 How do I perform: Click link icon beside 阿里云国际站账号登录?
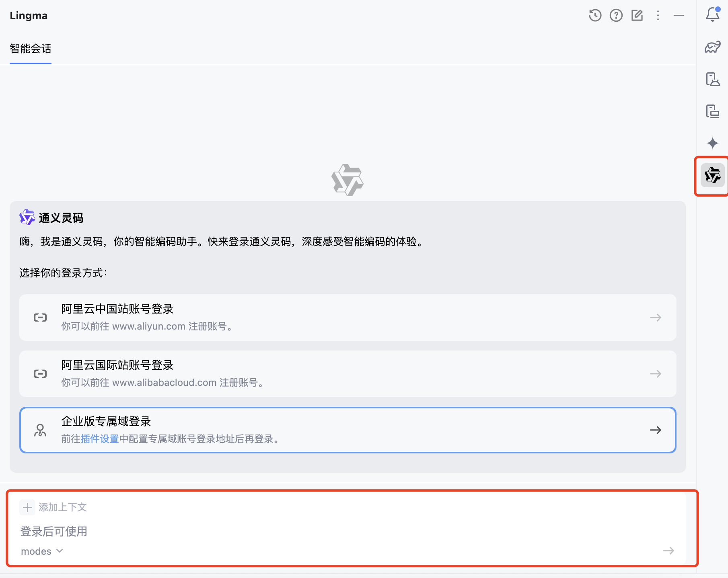tap(40, 374)
